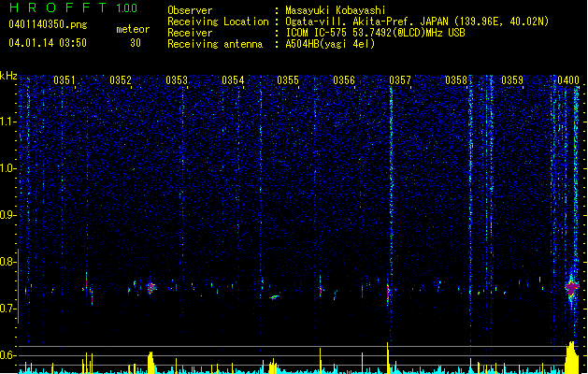Viewport: 588px width, 374px height.
Task: Click the magenta meteor echo after 0352
Action: [x=151, y=288]
